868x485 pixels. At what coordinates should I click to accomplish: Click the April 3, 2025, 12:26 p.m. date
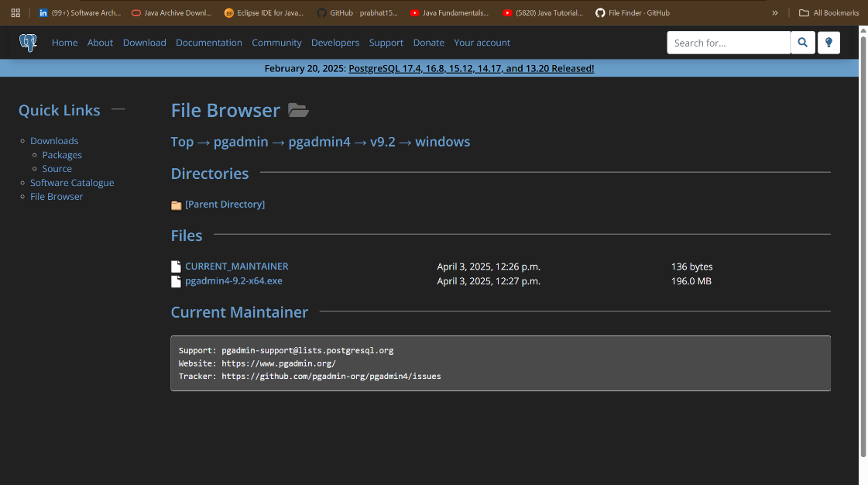pos(489,267)
